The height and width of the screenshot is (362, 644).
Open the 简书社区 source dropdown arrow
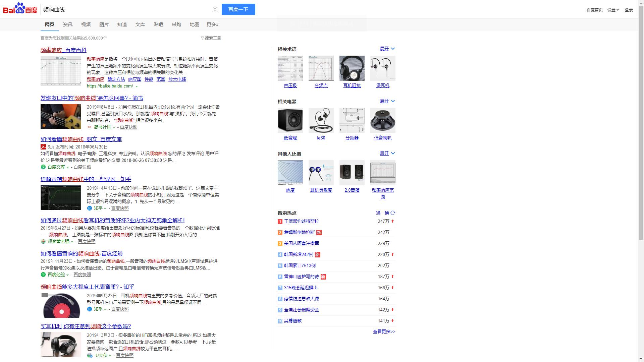114,128
